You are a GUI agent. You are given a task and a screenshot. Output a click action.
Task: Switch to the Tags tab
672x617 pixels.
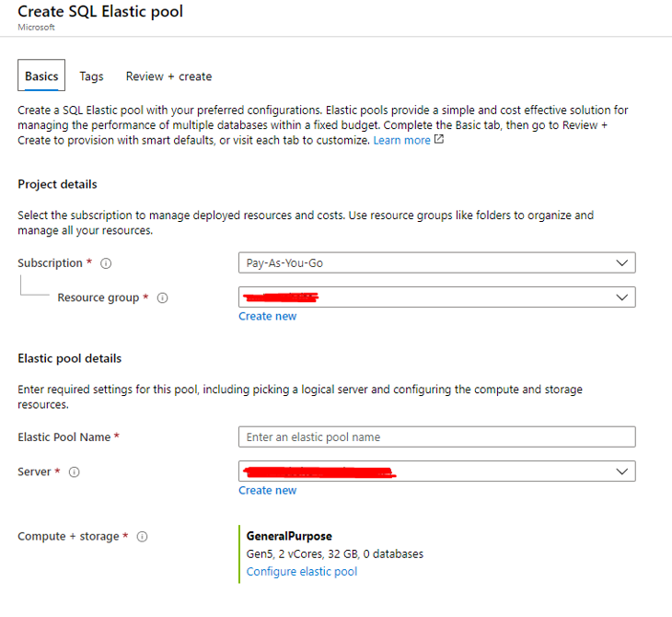pyautogui.click(x=91, y=76)
